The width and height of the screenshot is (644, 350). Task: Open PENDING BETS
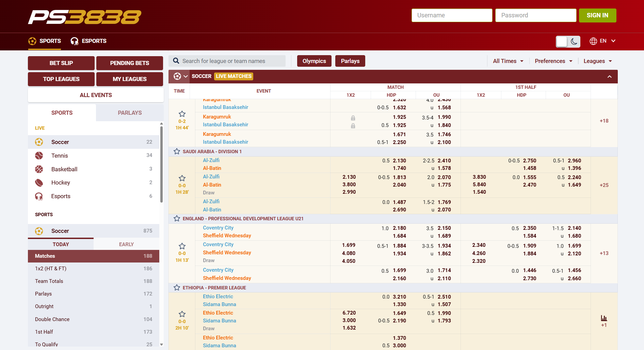130,63
